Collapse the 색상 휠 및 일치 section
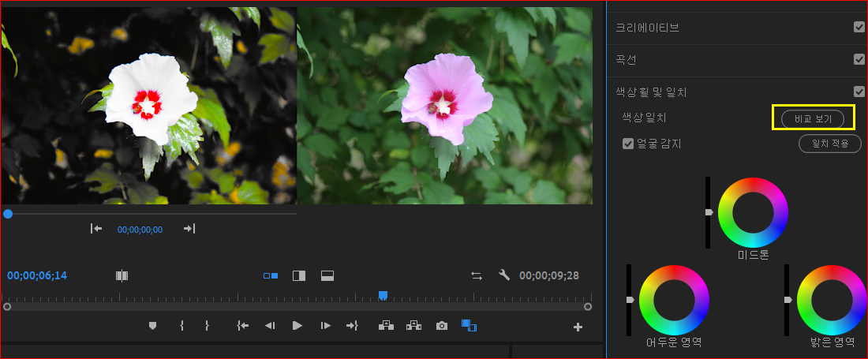This screenshot has width=868, height=359. 652,92
